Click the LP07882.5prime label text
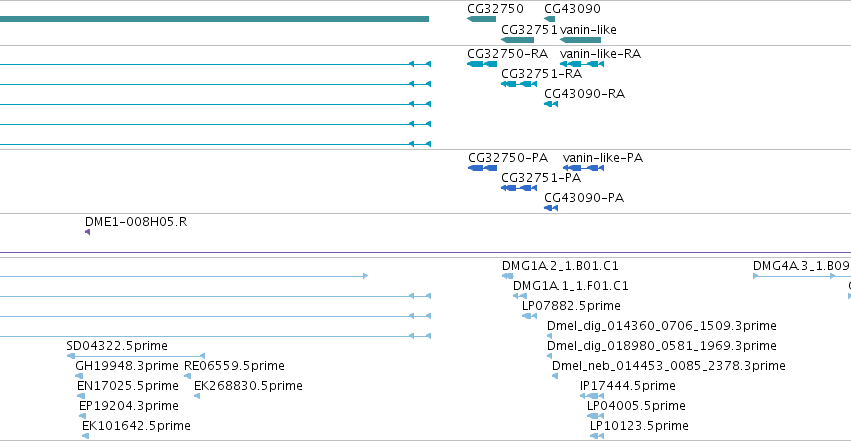Screen dimensions: 851x441 click(571, 306)
